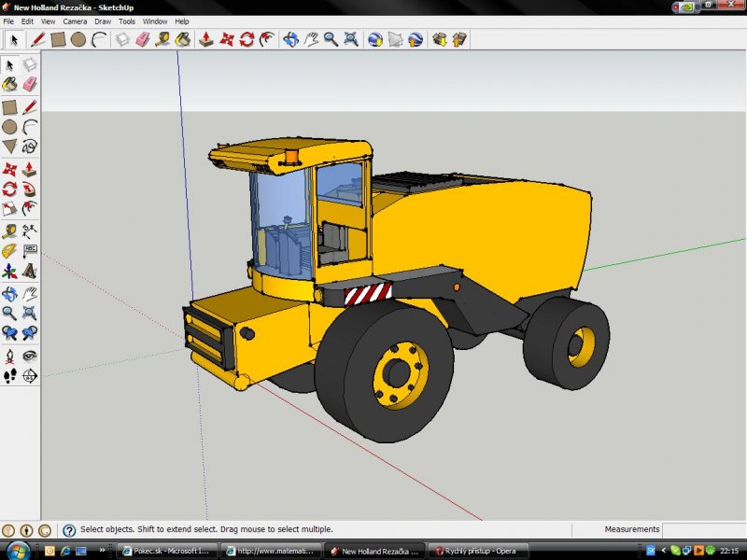The width and height of the screenshot is (747, 560).
Task: Switch to the Opera taskbar button
Action: coord(478,551)
